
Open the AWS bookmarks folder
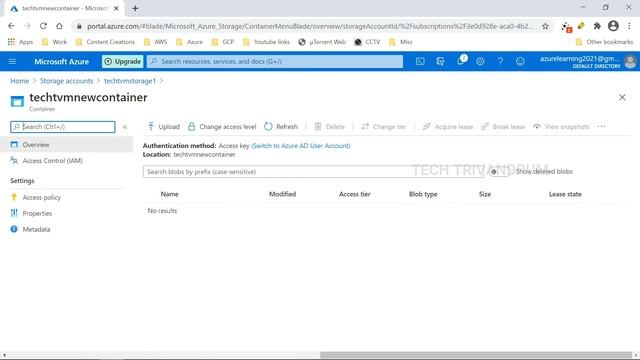click(x=156, y=42)
